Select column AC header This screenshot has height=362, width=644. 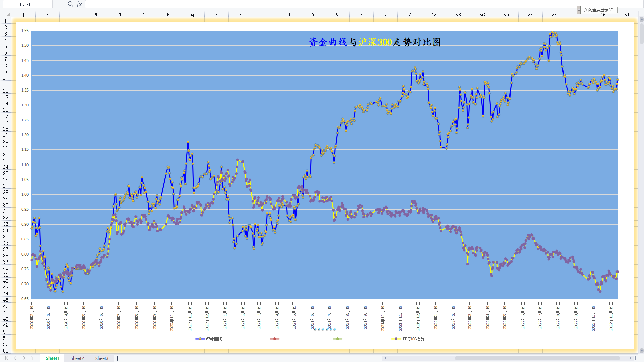coord(482,15)
